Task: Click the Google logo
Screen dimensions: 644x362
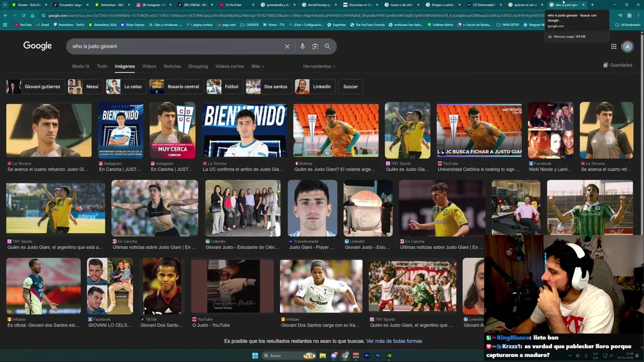Action: tap(37, 46)
